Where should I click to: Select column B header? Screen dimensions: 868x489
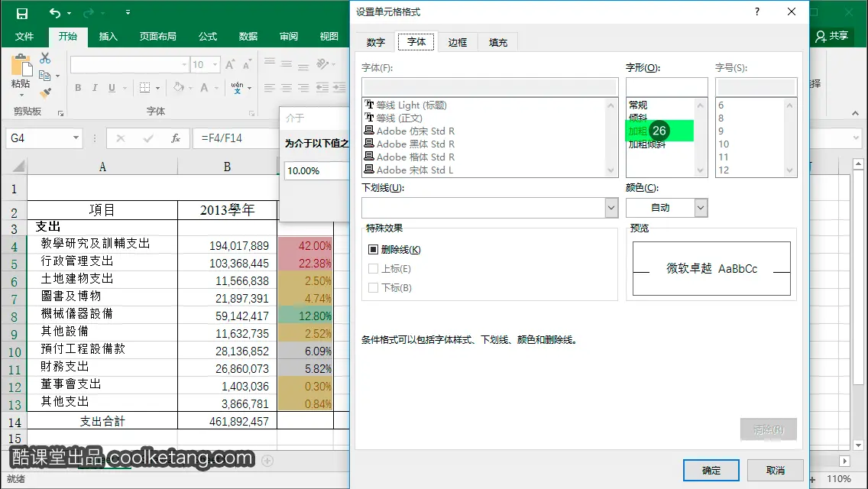pos(227,166)
